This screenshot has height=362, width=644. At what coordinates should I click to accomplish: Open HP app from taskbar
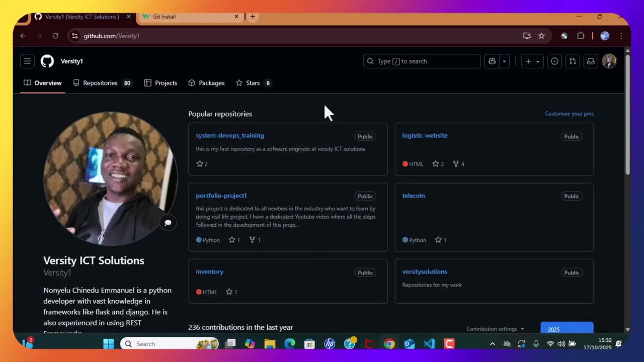tap(330, 344)
